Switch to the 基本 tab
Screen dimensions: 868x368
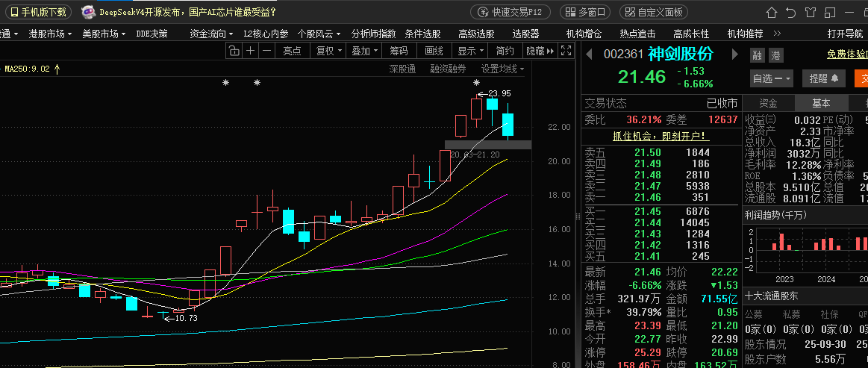click(821, 103)
